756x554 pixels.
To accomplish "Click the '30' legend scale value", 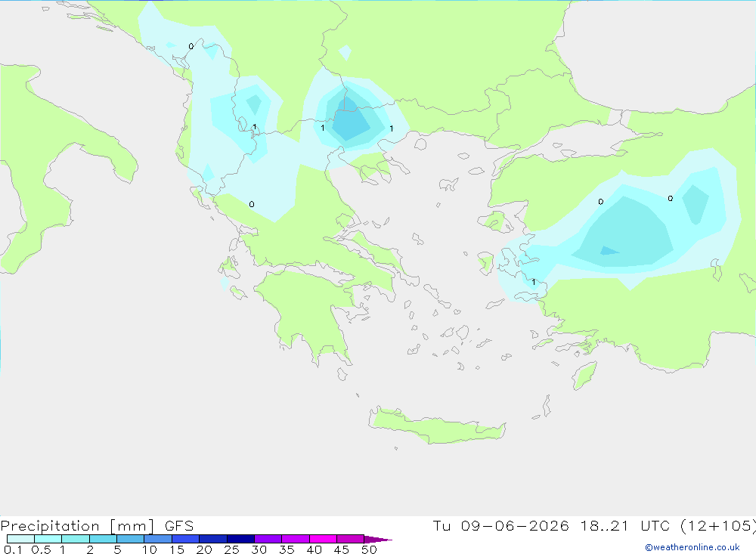I will click(259, 549).
